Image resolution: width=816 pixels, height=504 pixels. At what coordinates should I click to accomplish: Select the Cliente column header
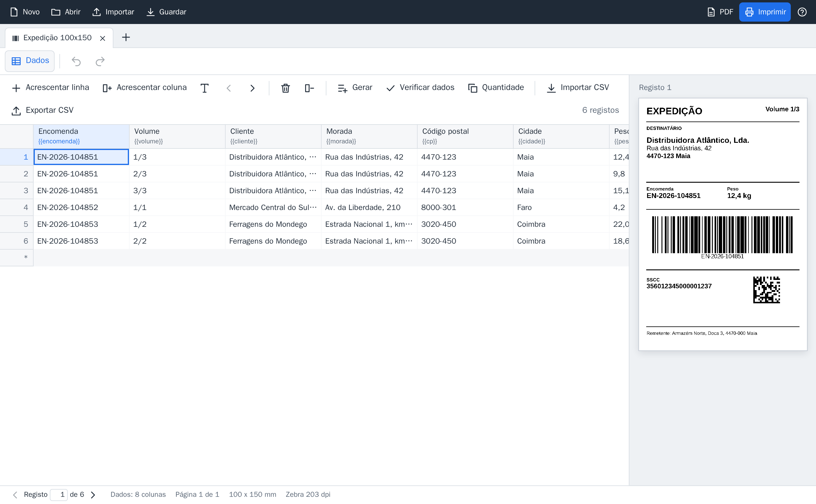click(x=273, y=136)
